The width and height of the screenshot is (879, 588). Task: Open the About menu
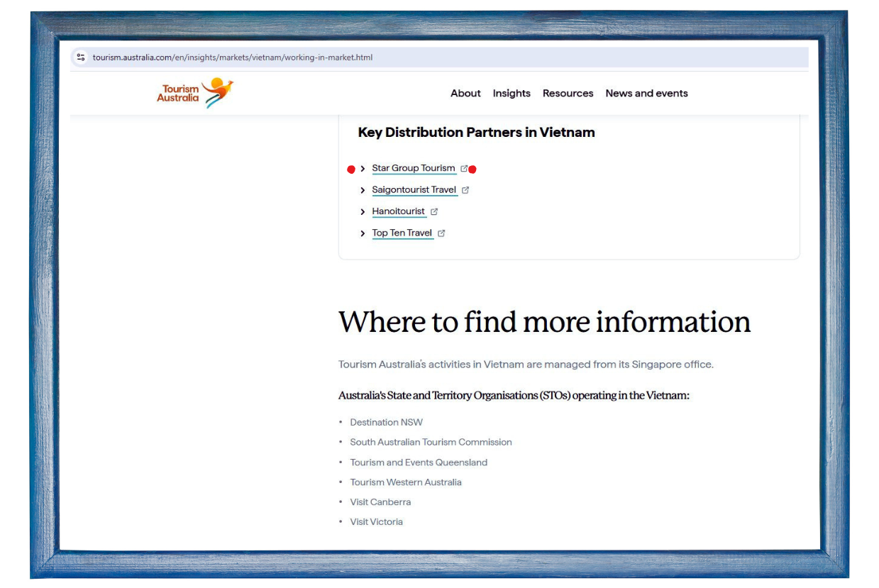click(465, 93)
